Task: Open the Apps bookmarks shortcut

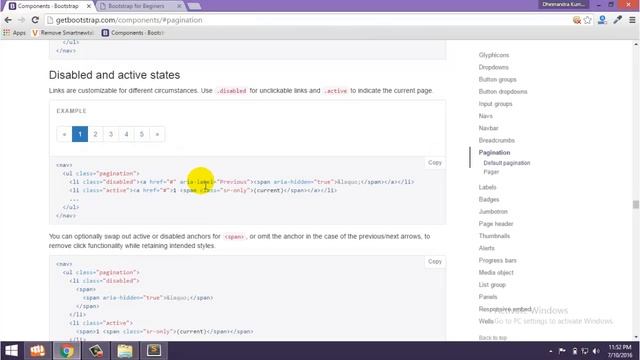Action: point(14,33)
